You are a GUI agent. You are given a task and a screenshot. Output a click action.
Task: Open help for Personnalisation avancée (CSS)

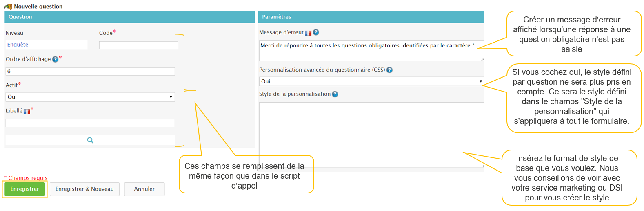click(389, 70)
